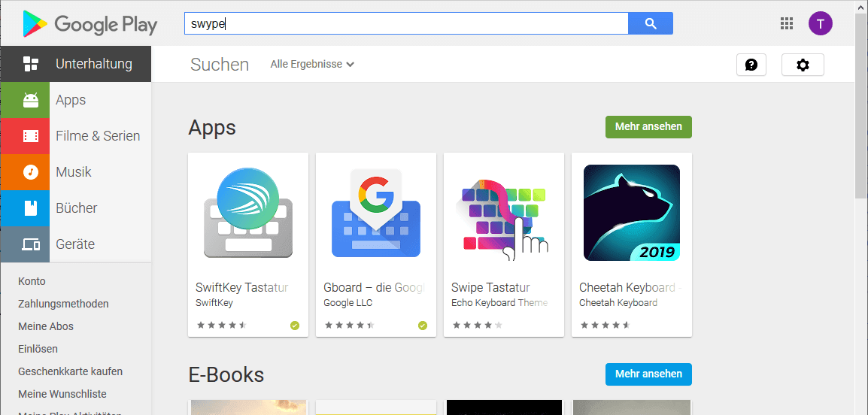Click the help question mark button
The width and height of the screenshot is (868, 415).
click(x=751, y=65)
